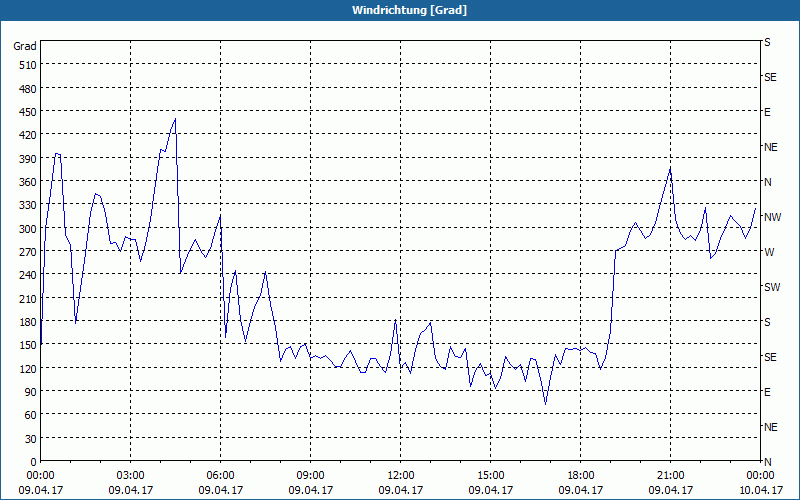Click the SW compass label
Image resolution: width=800 pixels, height=500 pixels.
[772, 287]
